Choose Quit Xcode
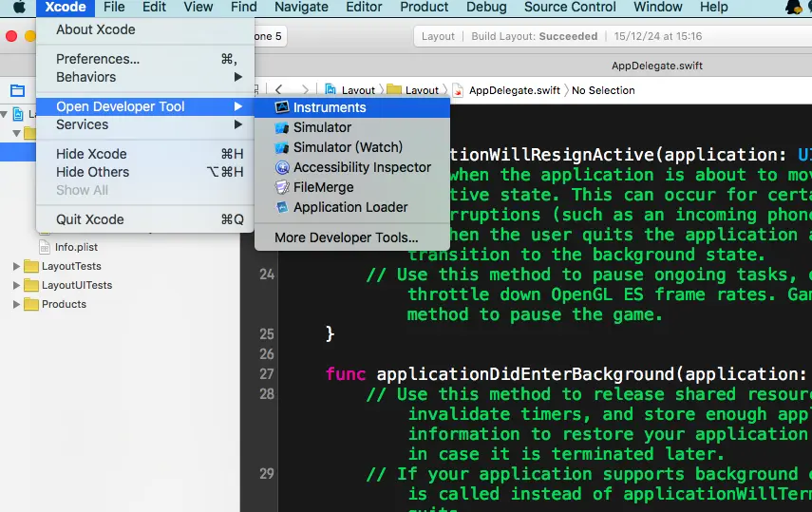 point(145,219)
